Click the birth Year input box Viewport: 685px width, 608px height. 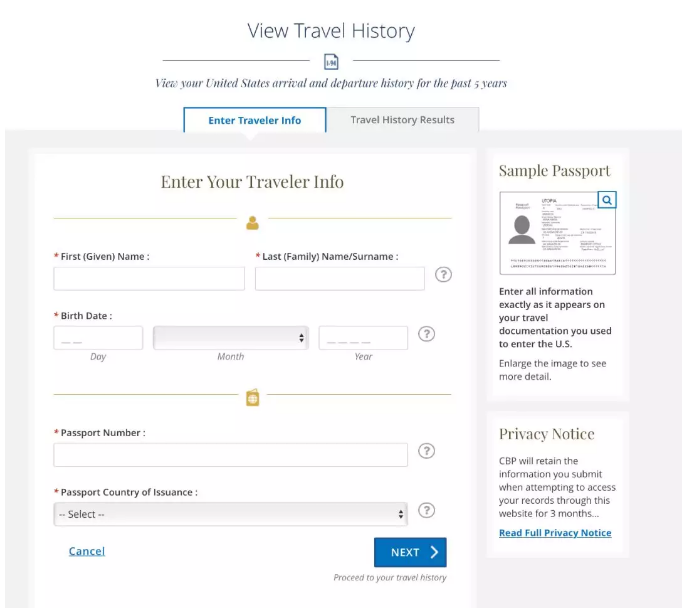pos(363,338)
